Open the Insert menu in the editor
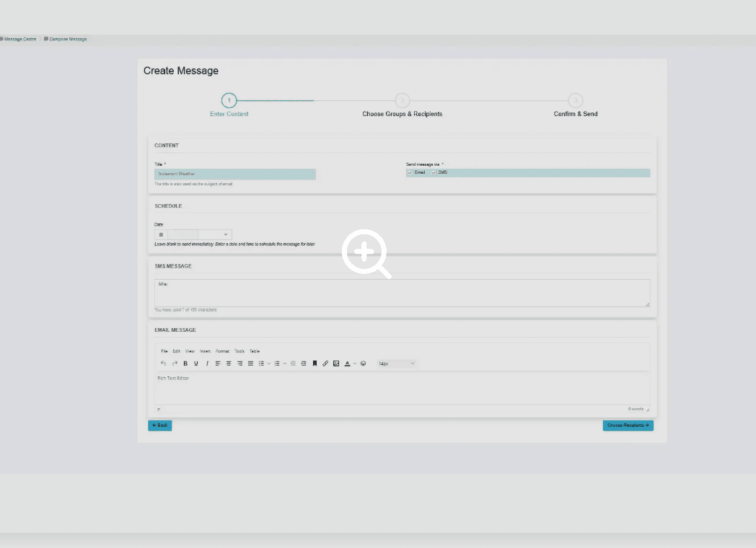The height and width of the screenshot is (548, 756). point(205,351)
